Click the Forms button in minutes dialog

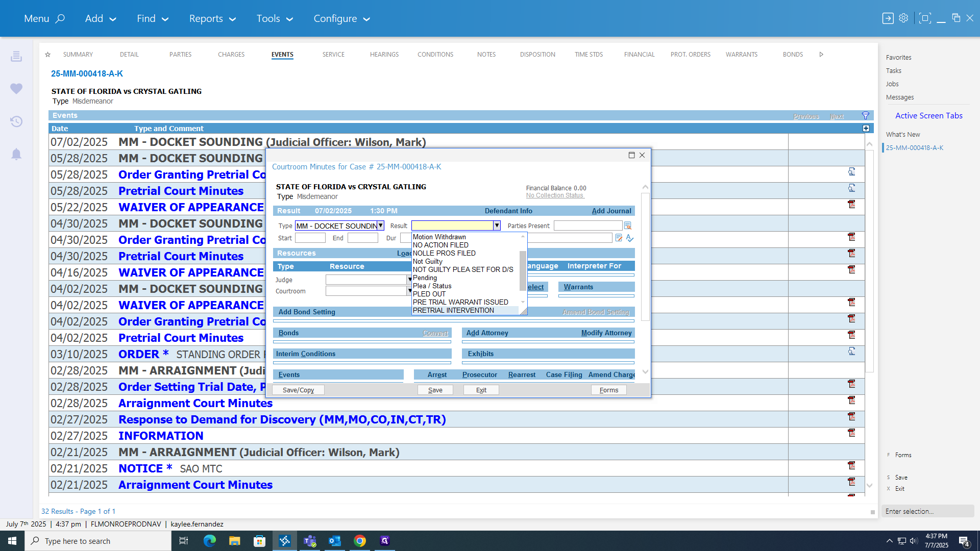(609, 390)
